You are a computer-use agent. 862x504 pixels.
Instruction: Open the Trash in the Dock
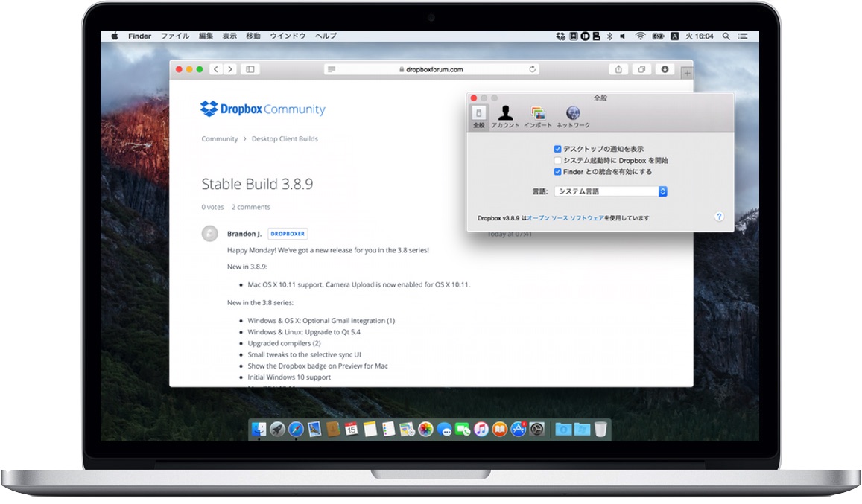point(600,430)
